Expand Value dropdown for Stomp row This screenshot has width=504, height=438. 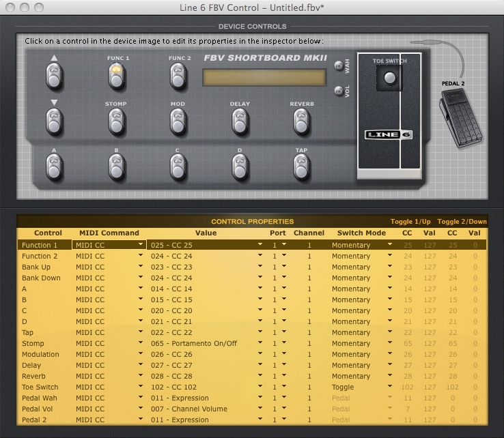click(x=260, y=343)
